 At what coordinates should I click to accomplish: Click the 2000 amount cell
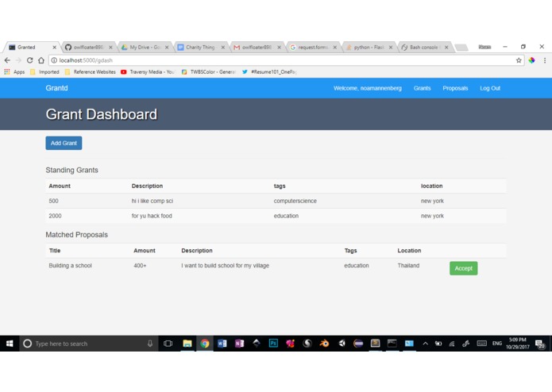point(55,216)
